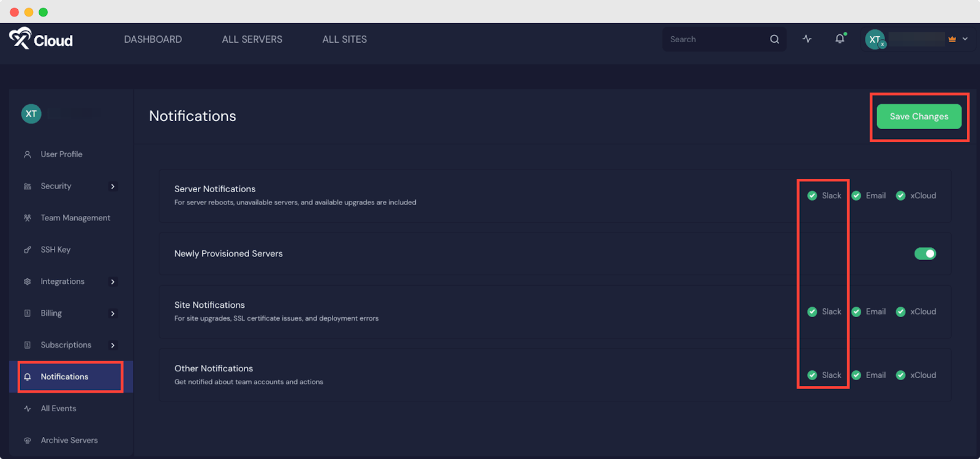Image resolution: width=980 pixels, height=459 pixels.
Task: Expand the Security submenu arrow
Action: [x=113, y=187]
